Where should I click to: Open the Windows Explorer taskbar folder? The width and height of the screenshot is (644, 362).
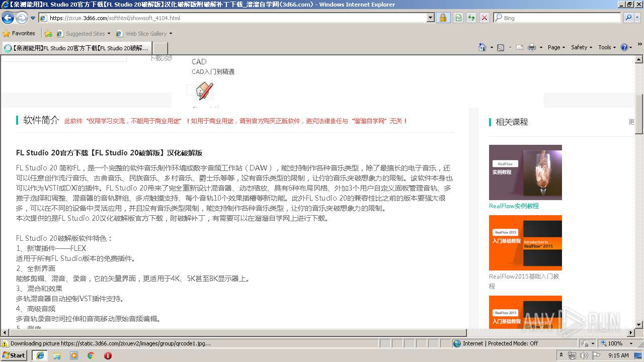(x=57, y=355)
